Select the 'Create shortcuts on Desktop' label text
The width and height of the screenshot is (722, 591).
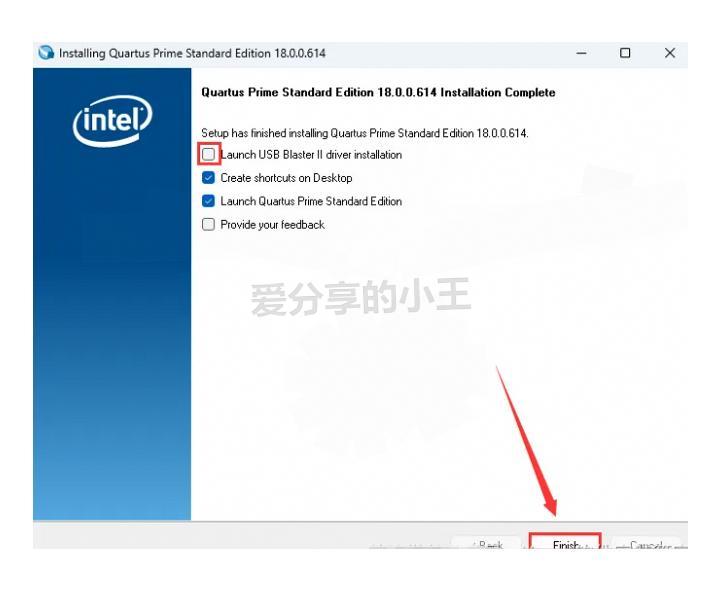point(286,178)
